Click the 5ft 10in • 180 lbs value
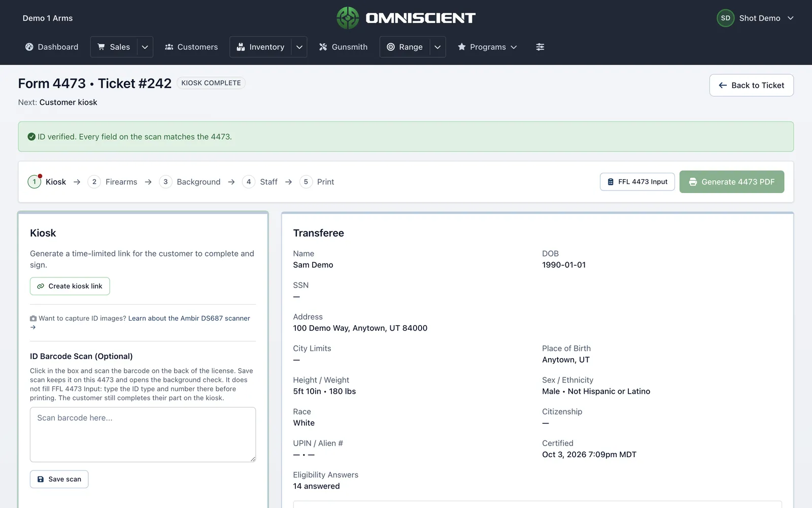Image resolution: width=812 pixels, height=508 pixels. [324, 391]
